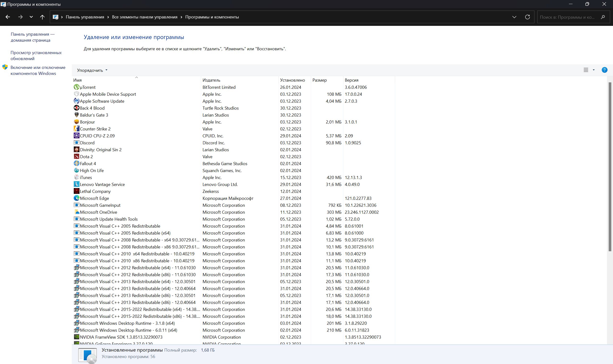Sort by the Издатель column header

point(240,80)
